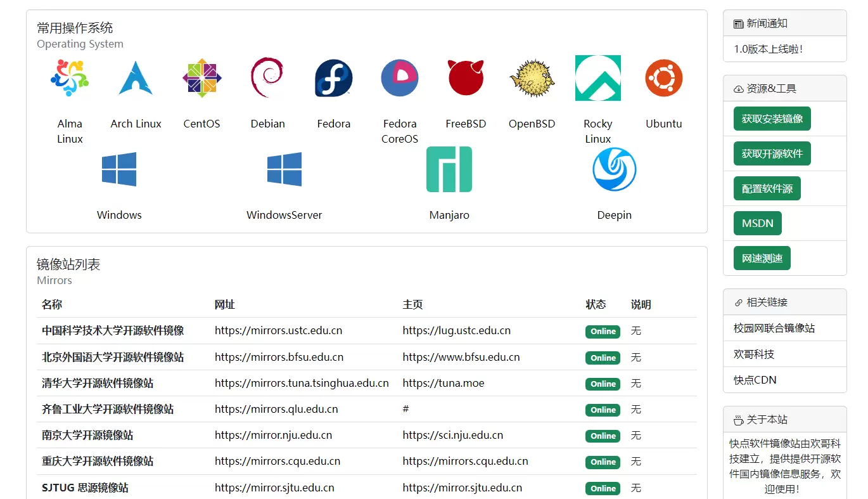Select 北京外国语大学开源软件镜像站 name cell
Viewport: 868px width, 499px height.
[x=113, y=357]
